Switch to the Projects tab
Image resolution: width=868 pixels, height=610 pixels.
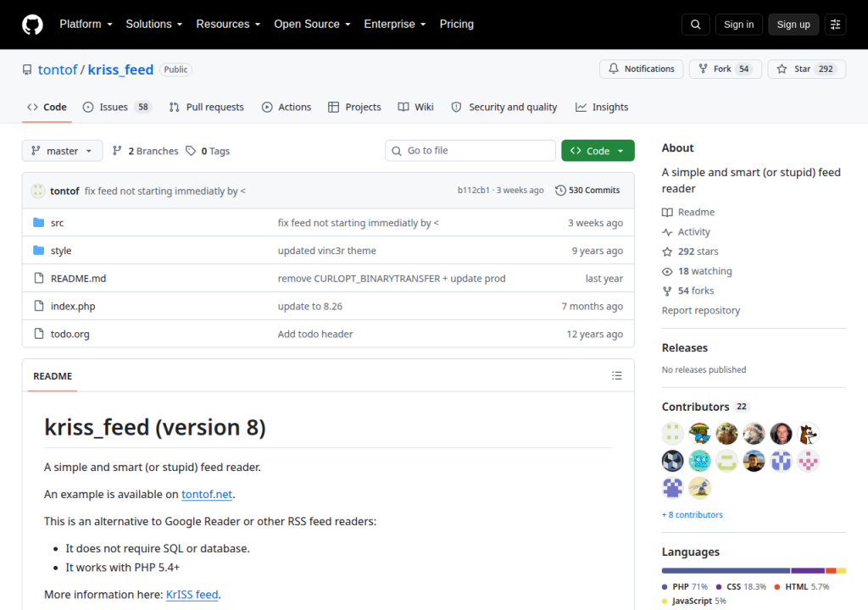click(354, 107)
